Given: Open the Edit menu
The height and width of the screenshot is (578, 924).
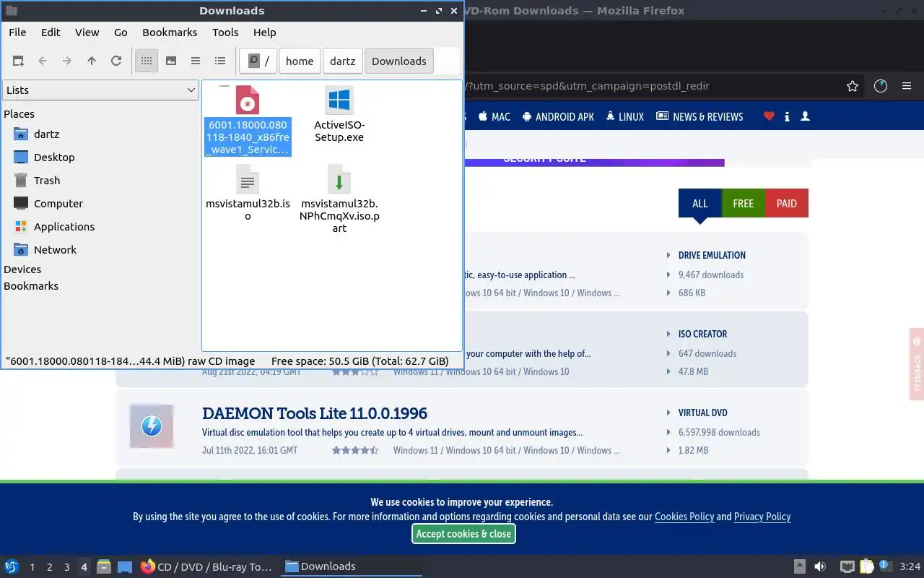Looking at the screenshot, I should click(x=51, y=33).
